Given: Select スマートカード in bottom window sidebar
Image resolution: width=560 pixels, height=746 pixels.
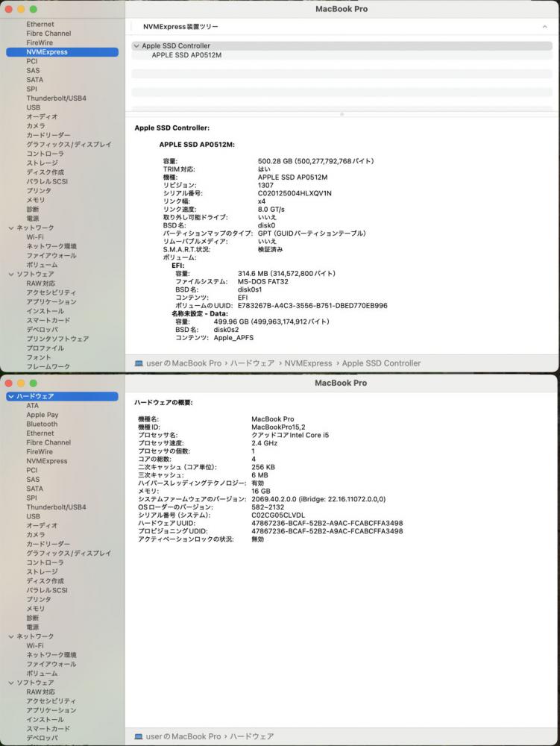Looking at the screenshot, I should pyautogui.click(x=48, y=728).
